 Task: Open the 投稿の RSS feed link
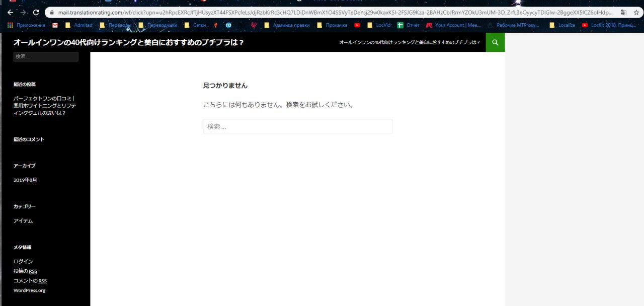click(x=25, y=271)
